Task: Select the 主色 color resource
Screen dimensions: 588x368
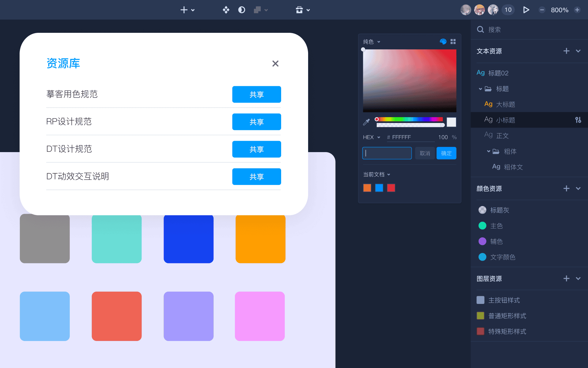Action: [496, 226]
